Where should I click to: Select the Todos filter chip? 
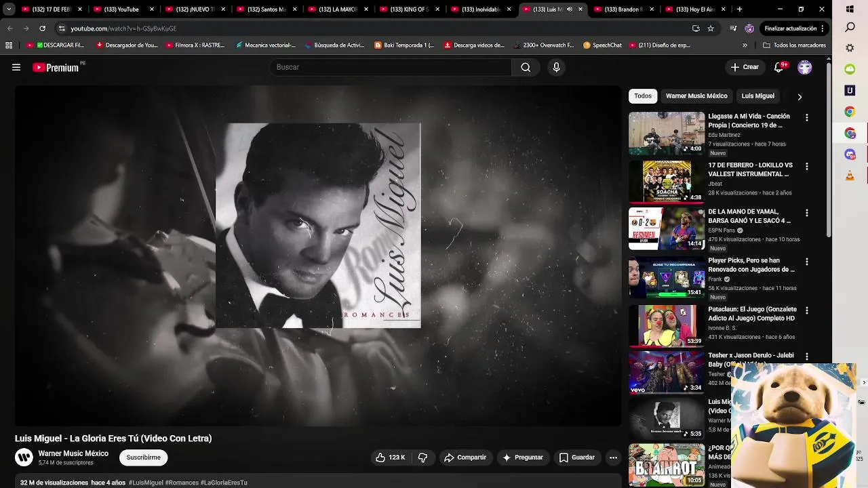tap(643, 96)
